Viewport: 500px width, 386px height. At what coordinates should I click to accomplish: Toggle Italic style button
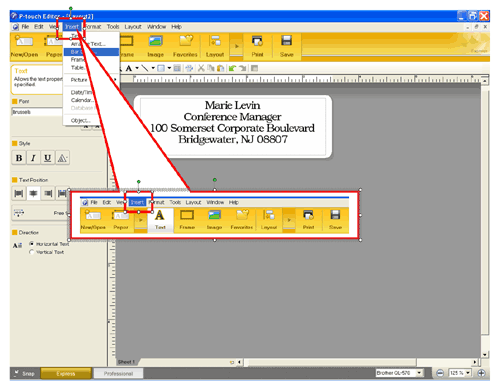point(33,158)
